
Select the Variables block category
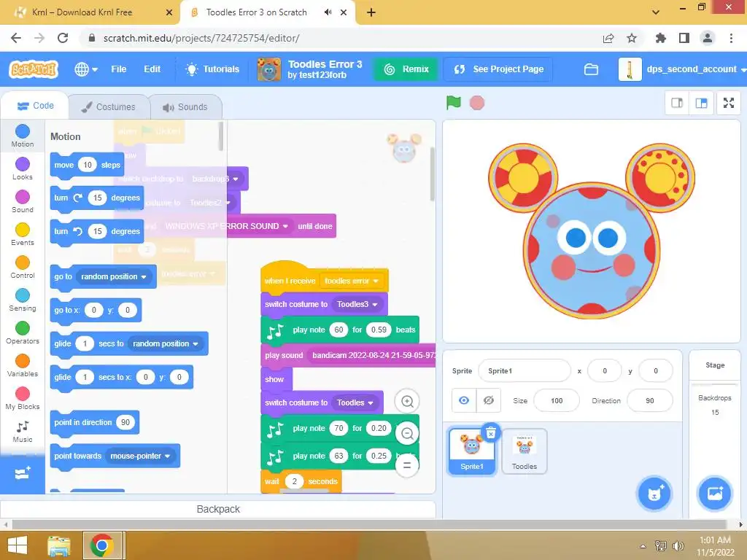(x=23, y=366)
